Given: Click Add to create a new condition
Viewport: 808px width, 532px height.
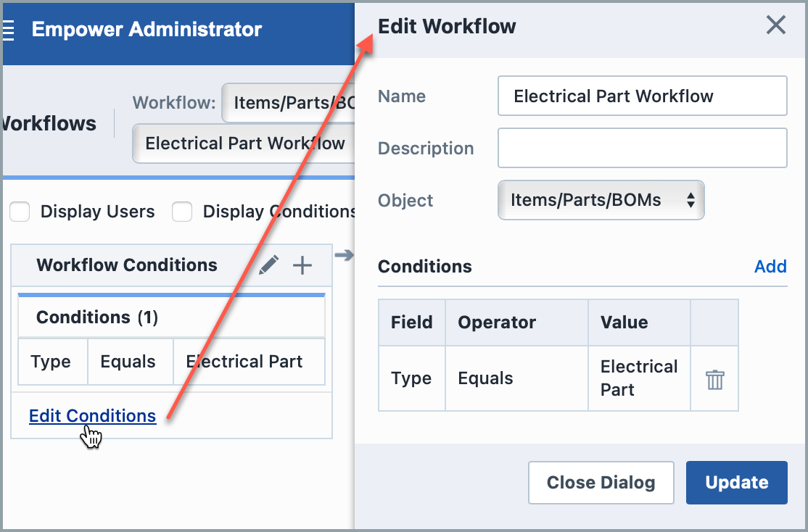Looking at the screenshot, I should tap(770, 267).
